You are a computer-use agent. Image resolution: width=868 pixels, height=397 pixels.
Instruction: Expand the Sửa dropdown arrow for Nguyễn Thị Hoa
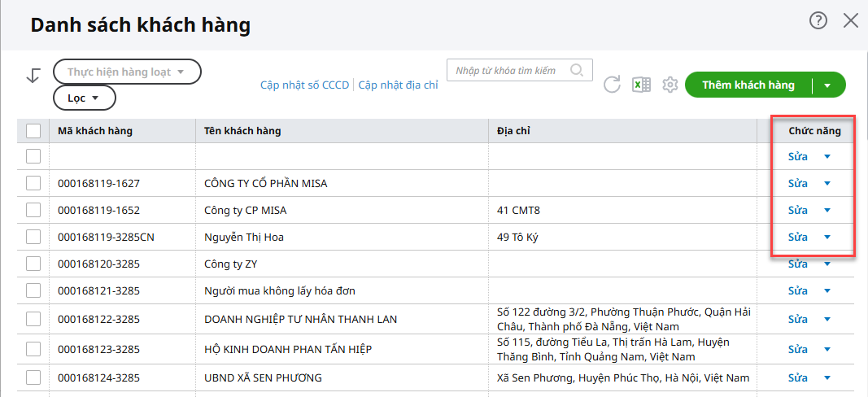827,238
